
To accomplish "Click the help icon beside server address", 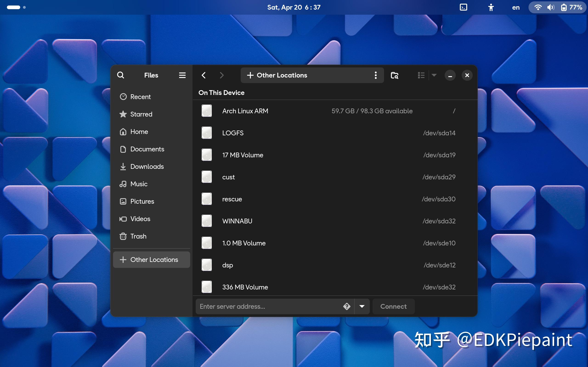I will coord(347,306).
